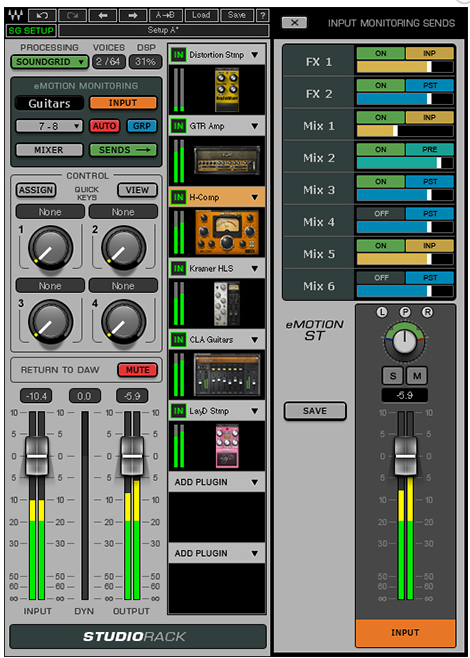470x658 pixels.
Task: Click the eMotion ST pan knob
Action: click(405, 342)
